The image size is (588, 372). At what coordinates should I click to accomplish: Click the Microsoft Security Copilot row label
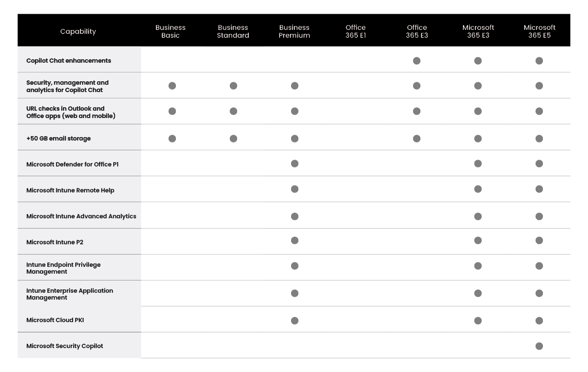coord(65,346)
